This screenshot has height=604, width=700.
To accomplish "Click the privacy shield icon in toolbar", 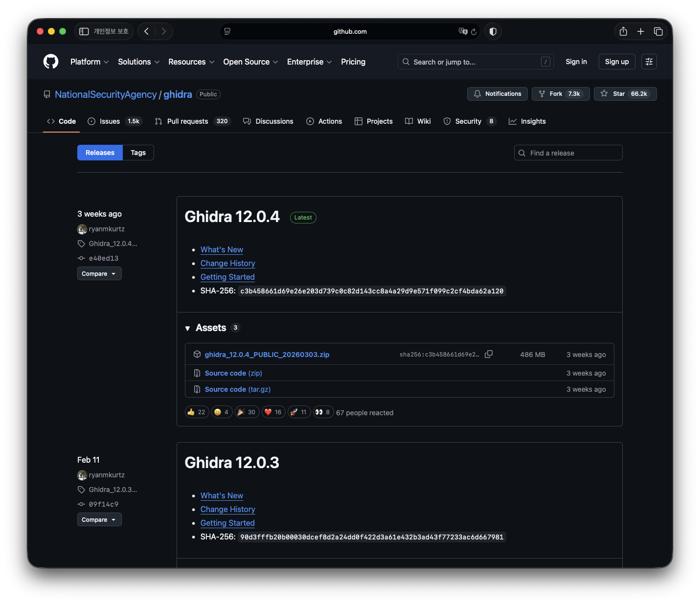I will pos(493,31).
